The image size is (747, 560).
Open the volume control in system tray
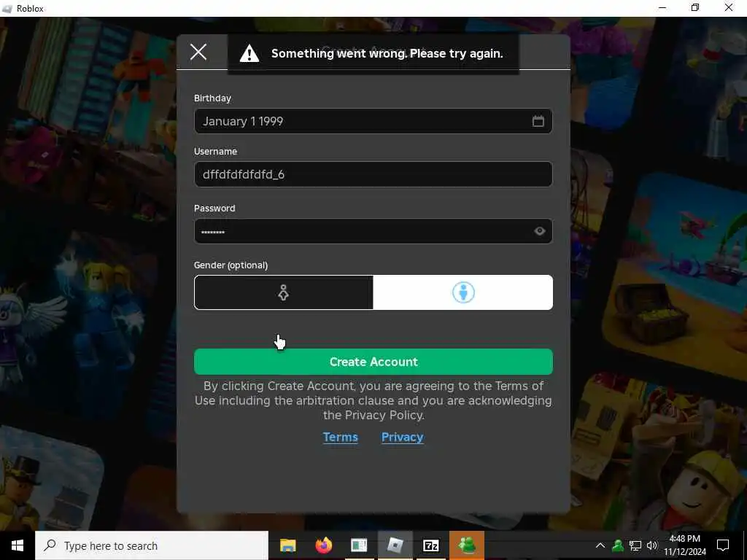point(651,545)
